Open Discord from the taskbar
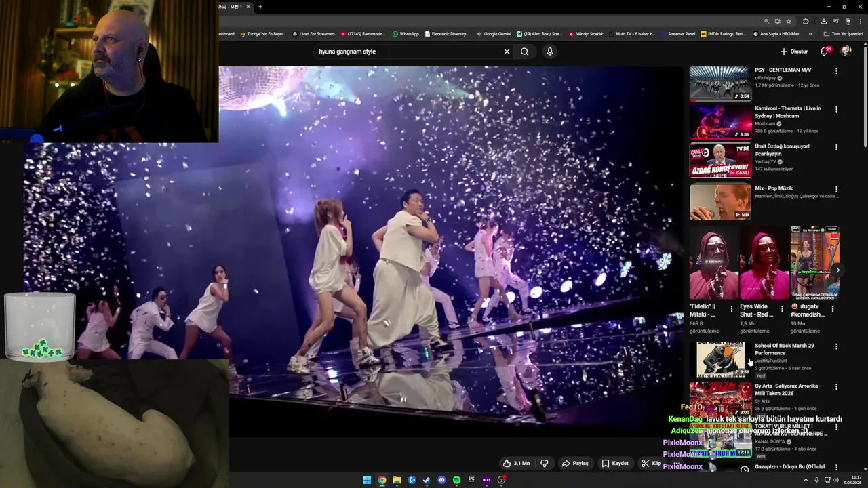Viewport: 868px width, 488px height. (441, 480)
